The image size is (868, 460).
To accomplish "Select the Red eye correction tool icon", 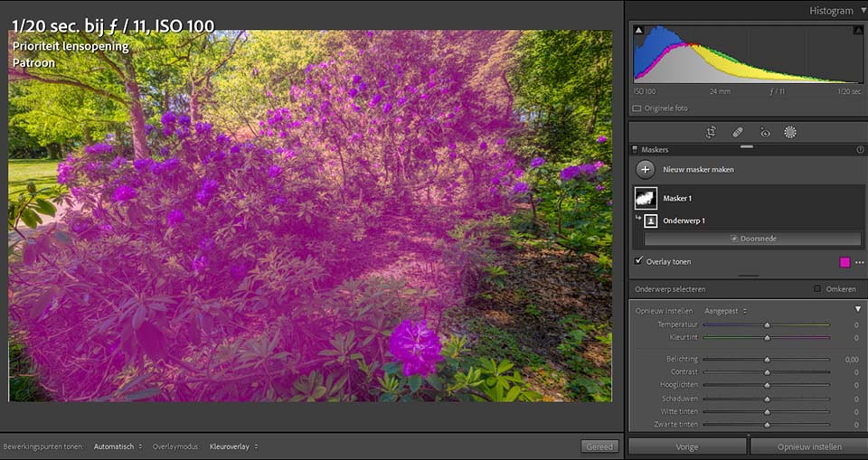I will pos(765,132).
